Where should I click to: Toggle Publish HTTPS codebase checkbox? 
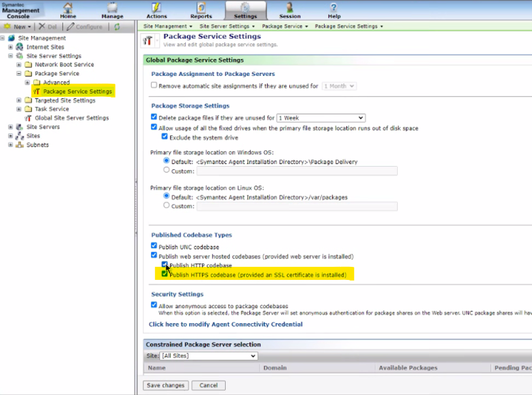tap(166, 275)
